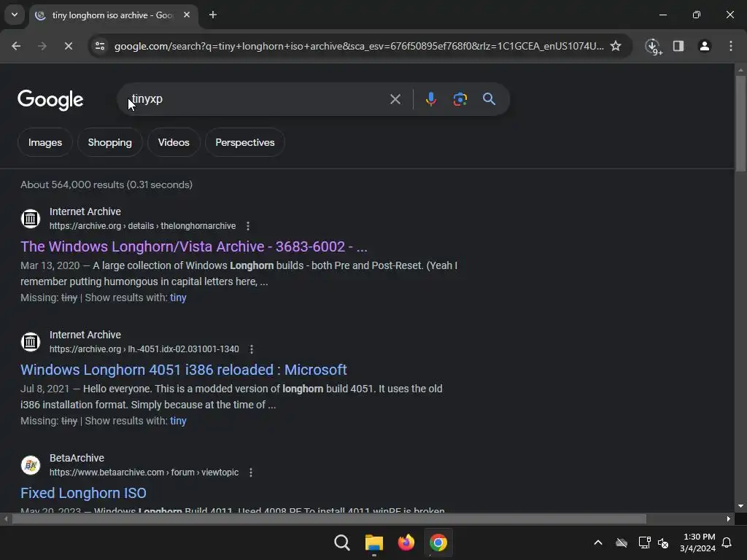The image size is (747, 560).
Task: Open more options for BetaArchive result
Action: point(251,472)
